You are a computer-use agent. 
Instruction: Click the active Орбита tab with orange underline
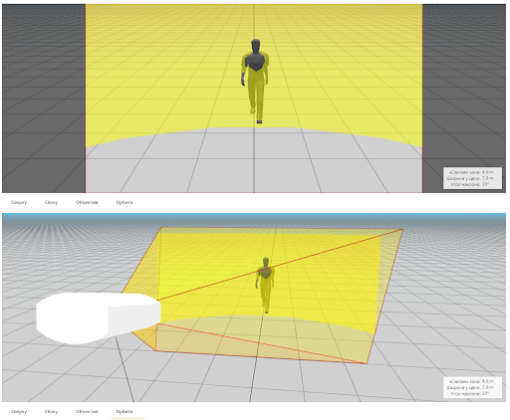pos(125,411)
